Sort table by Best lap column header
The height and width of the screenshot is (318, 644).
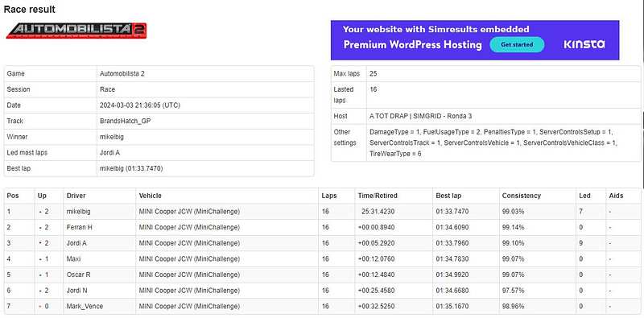coord(448,196)
